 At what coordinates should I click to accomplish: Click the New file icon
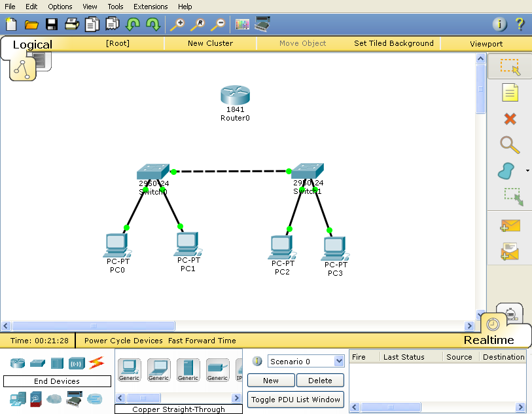click(x=11, y=24)
